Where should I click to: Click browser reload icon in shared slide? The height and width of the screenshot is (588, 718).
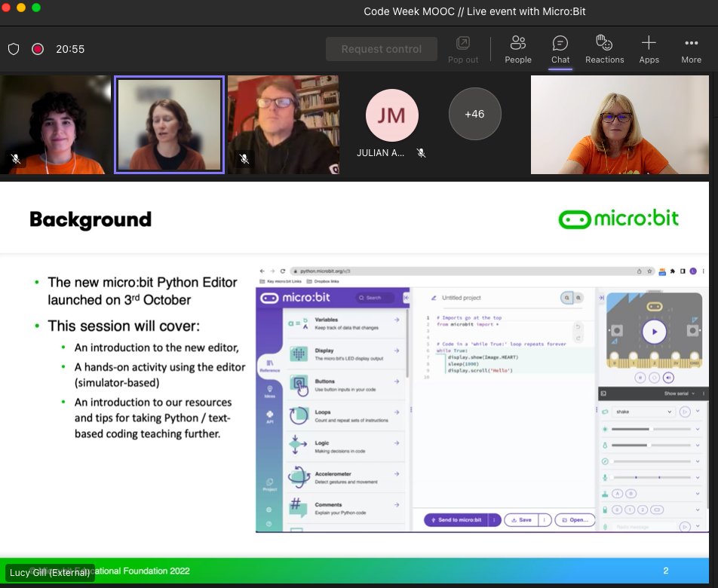283,271
